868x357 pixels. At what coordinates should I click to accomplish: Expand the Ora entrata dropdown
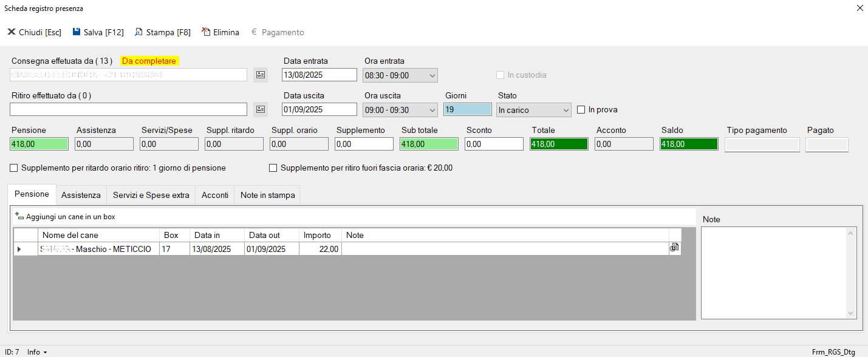pyautogui.click(x=432, y=75)
